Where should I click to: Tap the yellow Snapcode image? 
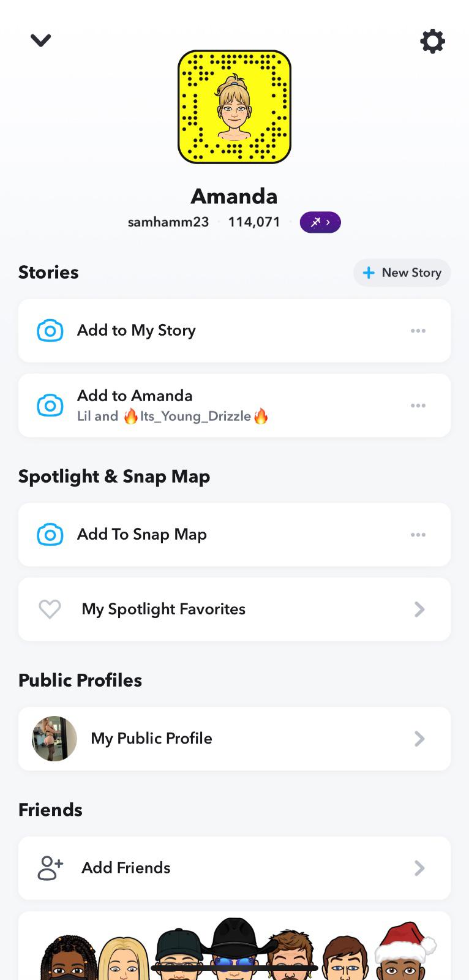point(234,107)
